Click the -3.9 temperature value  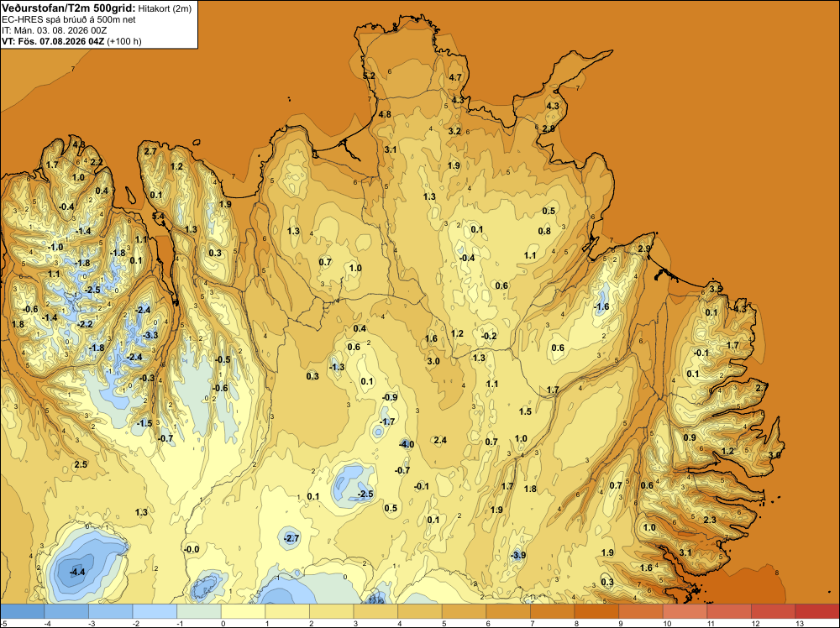tap(518, 555)
